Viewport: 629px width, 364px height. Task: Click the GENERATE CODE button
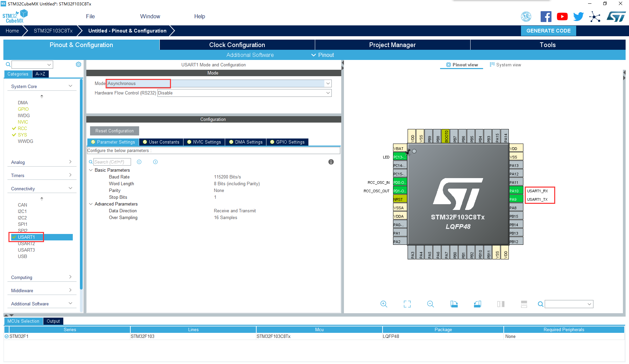548,30
